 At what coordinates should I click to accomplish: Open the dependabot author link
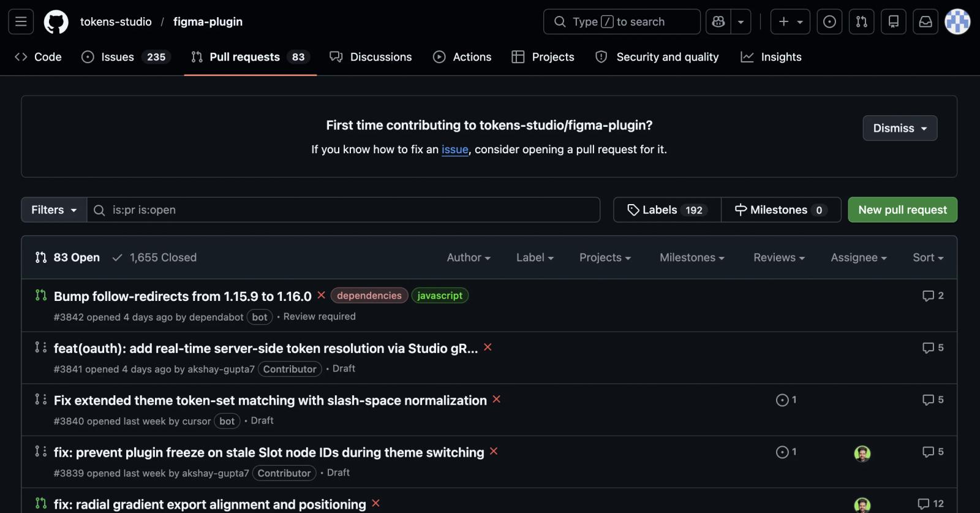pos(216,317)
